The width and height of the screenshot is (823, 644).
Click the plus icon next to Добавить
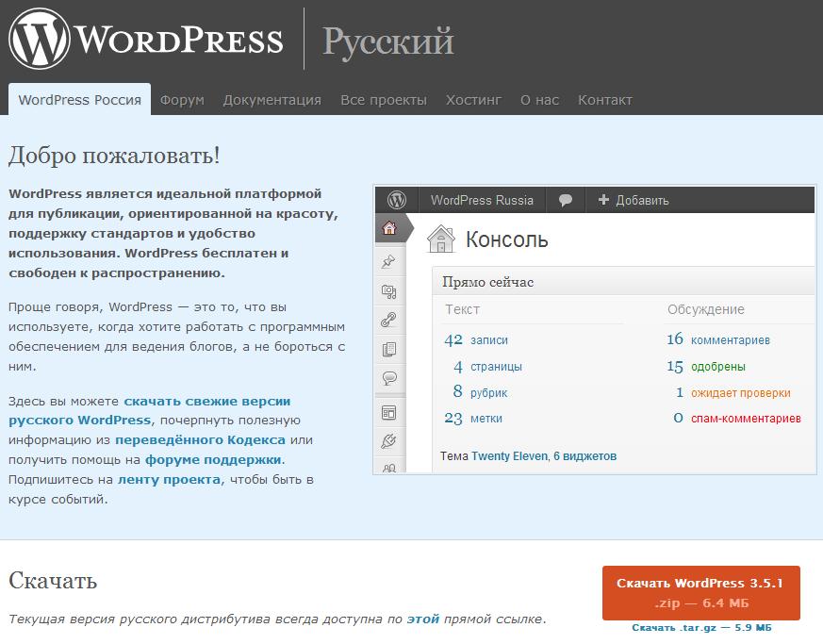[x=603, y=200]
